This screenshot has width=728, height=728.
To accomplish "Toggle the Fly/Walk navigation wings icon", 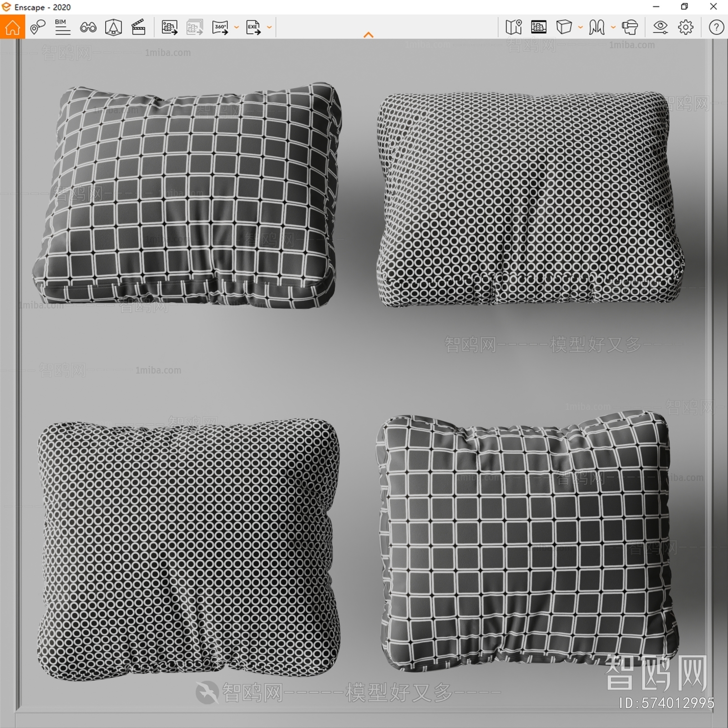I will tap(597, 27).
